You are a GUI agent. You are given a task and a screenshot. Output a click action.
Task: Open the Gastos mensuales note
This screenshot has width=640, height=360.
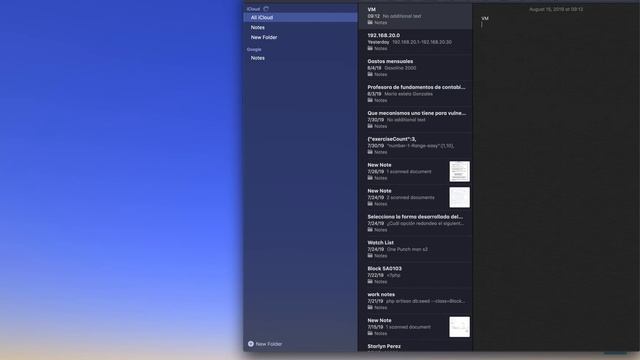[416, 68]
